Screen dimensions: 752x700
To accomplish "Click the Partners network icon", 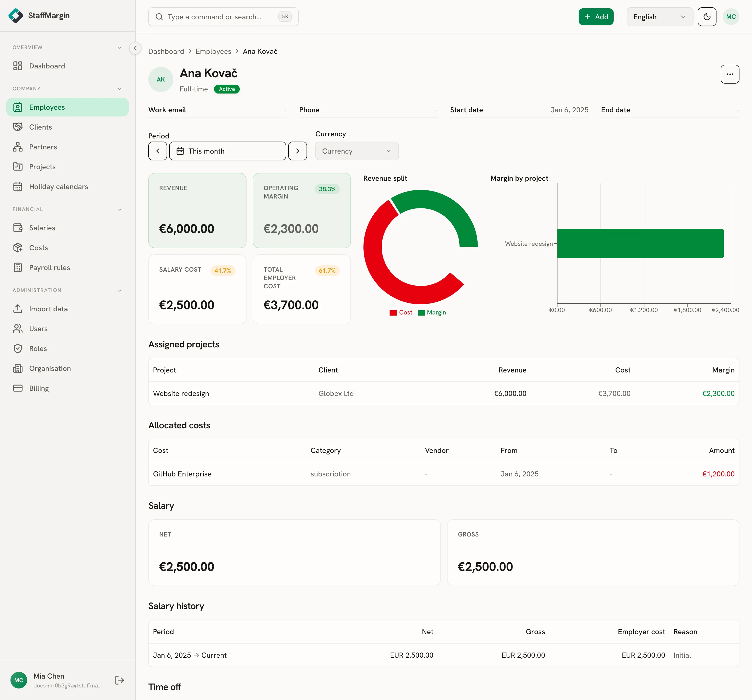I will 18,147.
